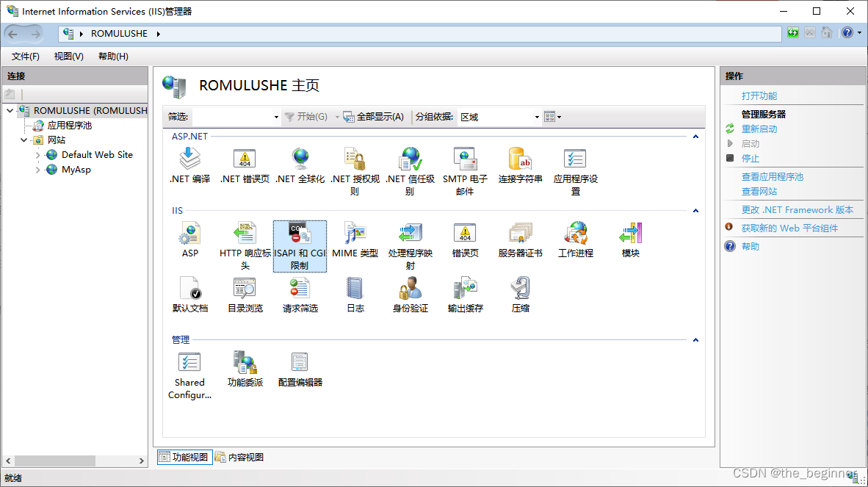Open the Shared Configuration icon
This screenshot has width=868, height=487.
190,362
